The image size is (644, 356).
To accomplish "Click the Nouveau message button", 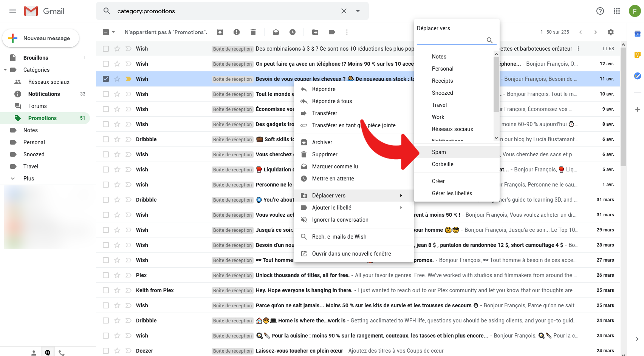I will [x=41, y=38].
